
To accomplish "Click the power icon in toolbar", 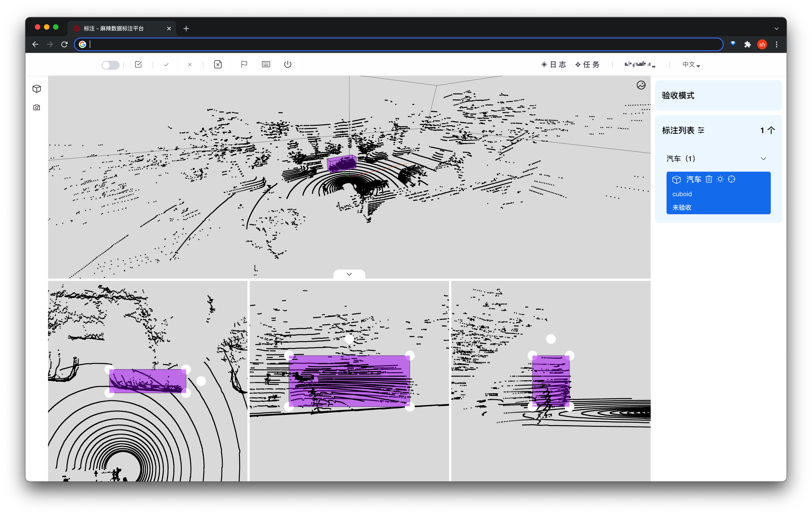I will click(287, 64).
